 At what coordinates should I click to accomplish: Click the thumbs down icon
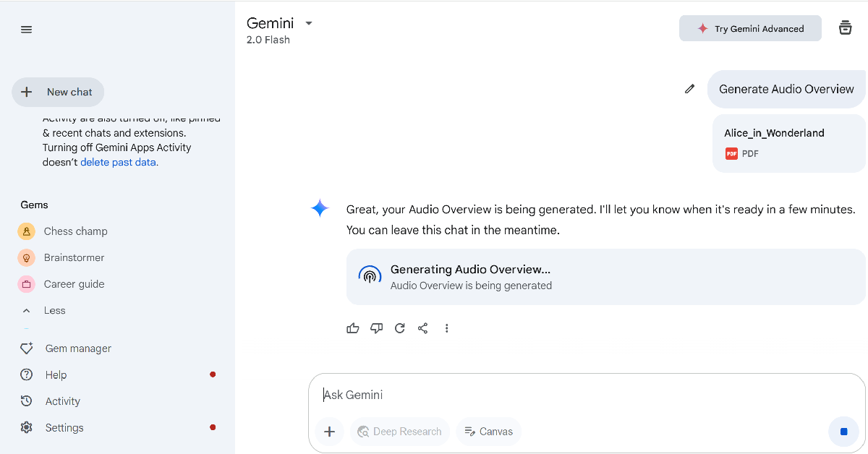pyautogui.click(x=376, y=328)
